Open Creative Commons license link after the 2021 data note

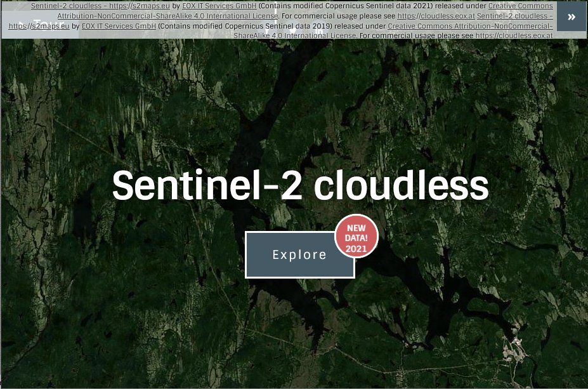pos(521,6)
